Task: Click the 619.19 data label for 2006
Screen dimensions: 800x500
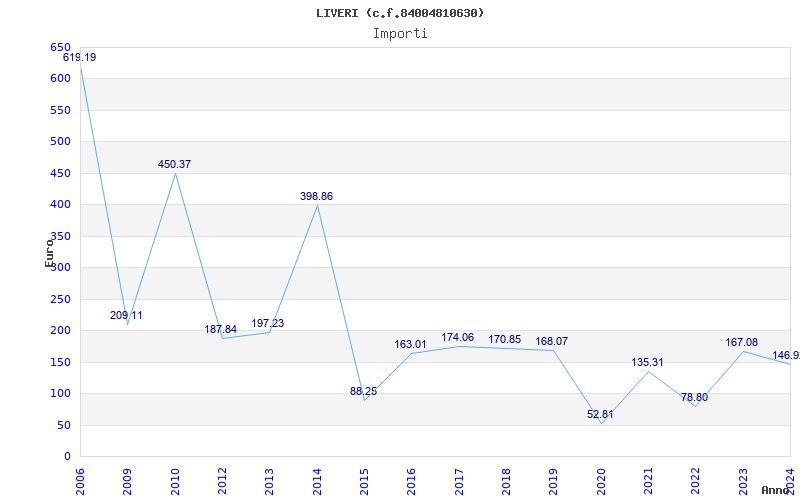Action: [80, 57]
